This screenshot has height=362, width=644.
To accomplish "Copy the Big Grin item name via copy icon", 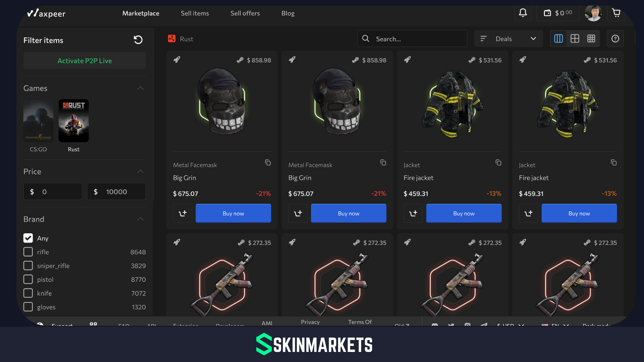I will (268, 163).
